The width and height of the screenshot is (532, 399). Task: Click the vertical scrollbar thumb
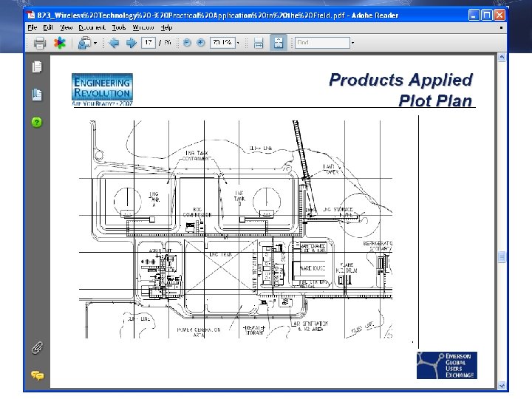point(502,257)
